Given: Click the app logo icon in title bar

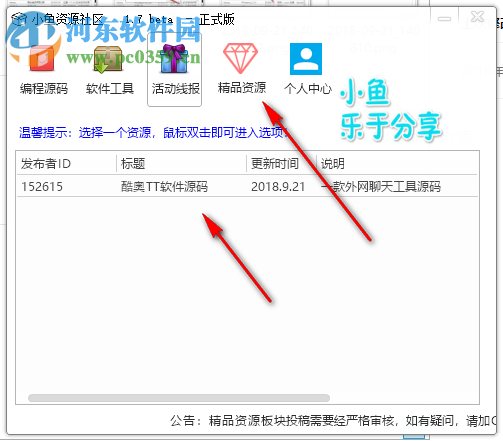Looking at the screenshot, I should [x=19, y=19].
